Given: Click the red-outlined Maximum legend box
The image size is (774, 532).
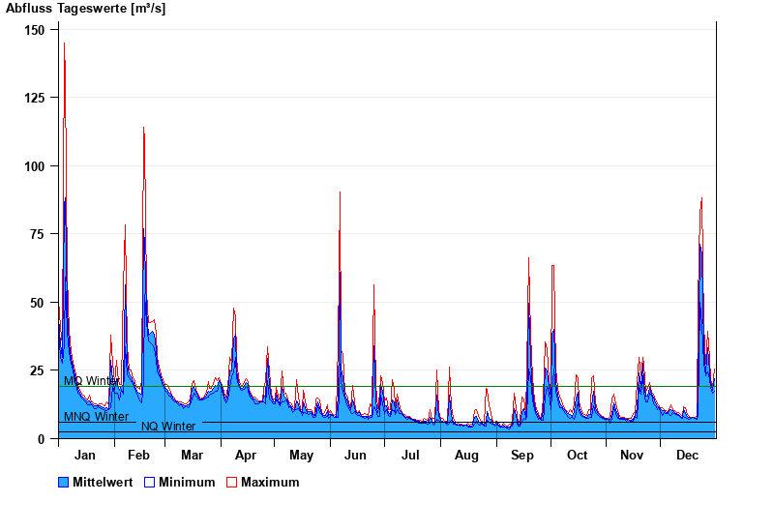Looking at the screenshot, I should coord(232,482).
